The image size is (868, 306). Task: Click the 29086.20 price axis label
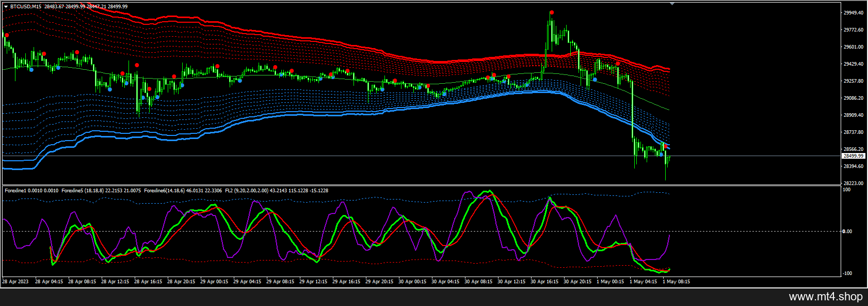tap(854, 98)
